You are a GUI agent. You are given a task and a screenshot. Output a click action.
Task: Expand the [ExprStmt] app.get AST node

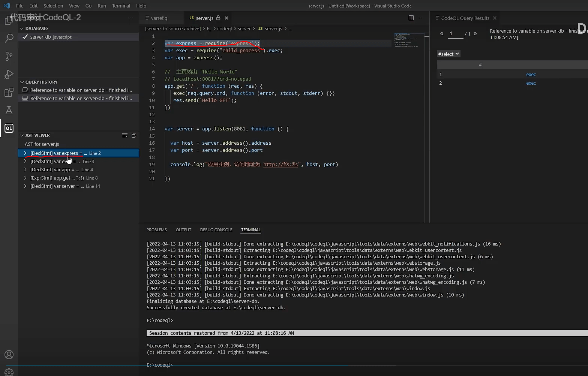click(25, 178)
